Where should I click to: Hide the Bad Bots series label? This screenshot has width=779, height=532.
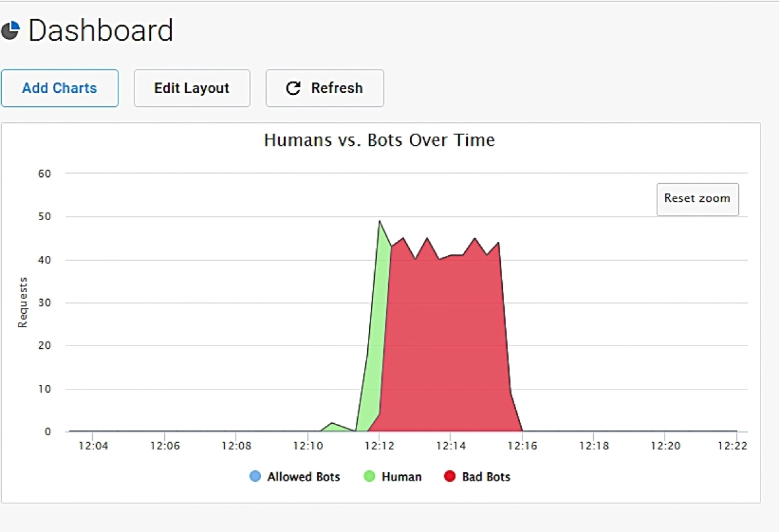point(486,477)
